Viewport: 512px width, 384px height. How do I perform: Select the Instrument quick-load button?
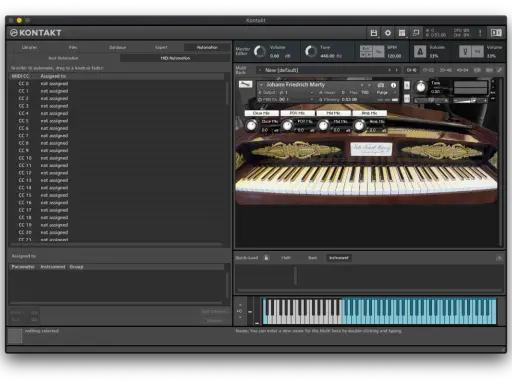(338, 258)
